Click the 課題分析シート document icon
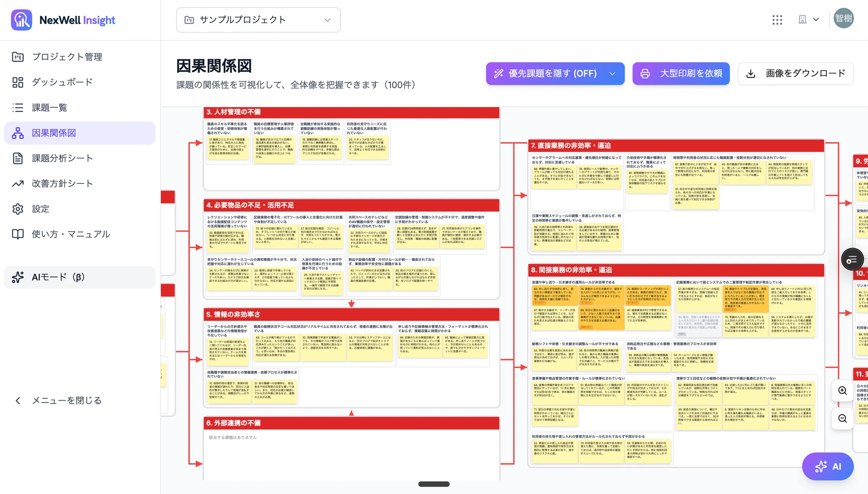Image resolution: width=868 pixels, height=494 pixels. point(18,158)
